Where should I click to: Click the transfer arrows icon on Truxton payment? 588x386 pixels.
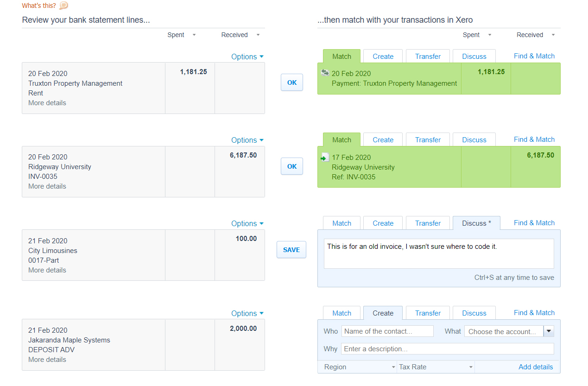tap(325, 73)
